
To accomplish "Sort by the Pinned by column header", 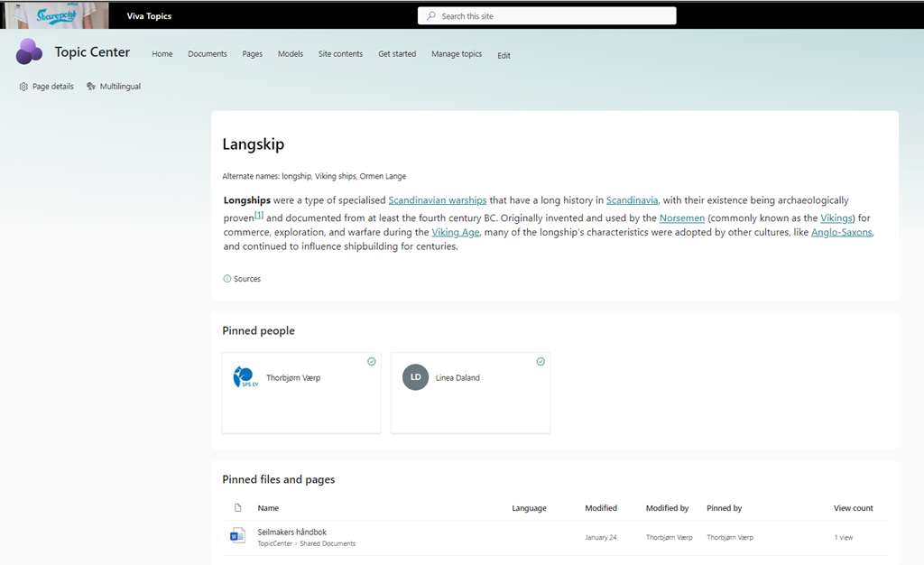I will tap(725, 508).
